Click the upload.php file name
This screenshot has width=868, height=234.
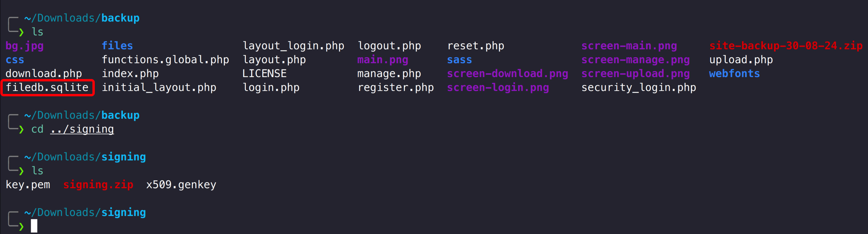[741, 60]
